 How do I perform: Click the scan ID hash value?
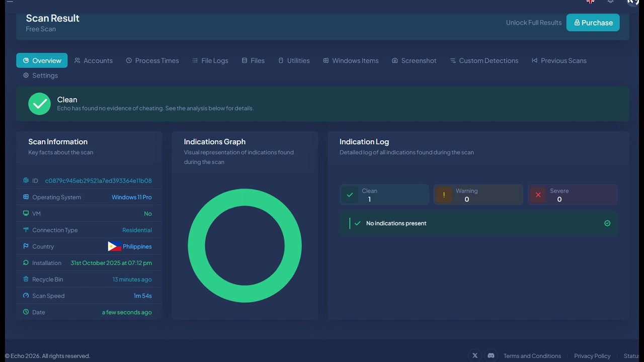[99, 180]
